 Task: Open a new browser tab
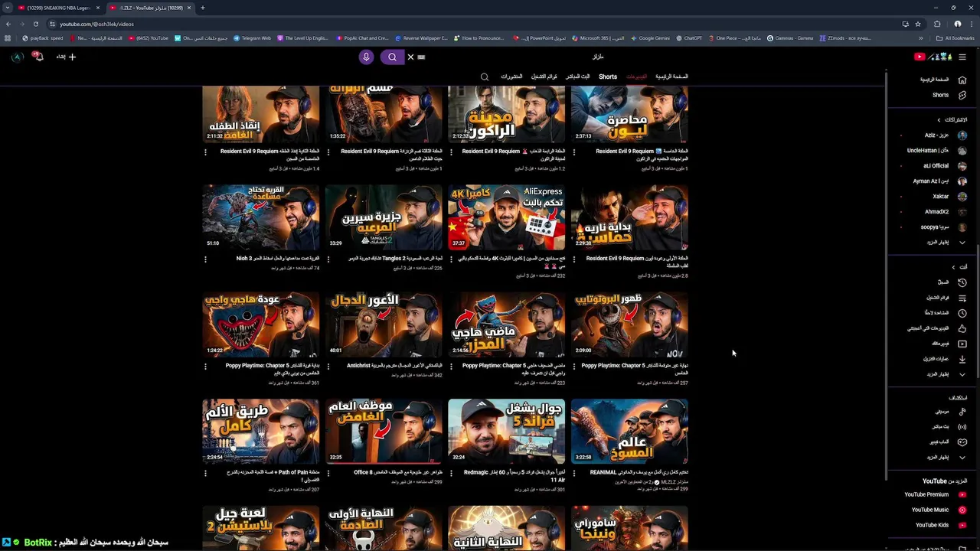[203, 8]
